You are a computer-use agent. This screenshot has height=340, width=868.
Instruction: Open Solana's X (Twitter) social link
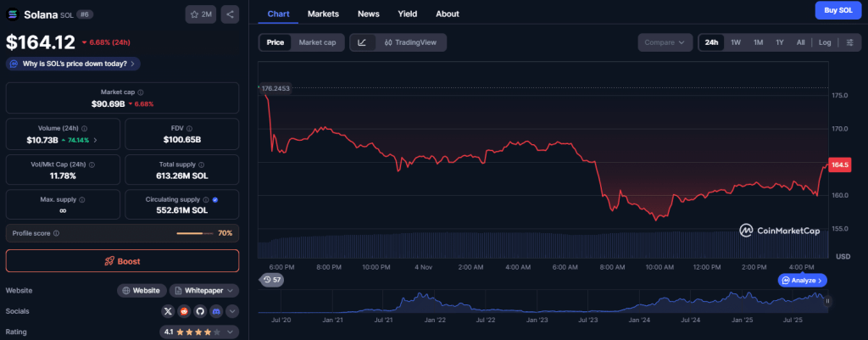pyautogui.click(x=168, y=311)
